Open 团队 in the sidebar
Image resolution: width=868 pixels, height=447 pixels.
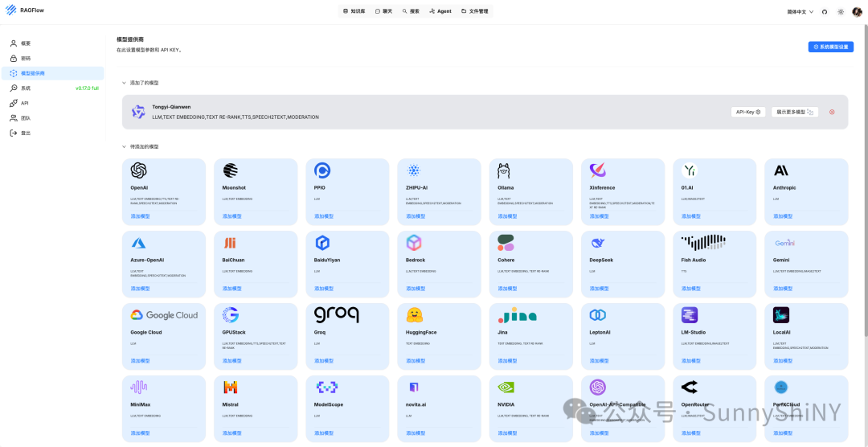(x=52, y=118)
